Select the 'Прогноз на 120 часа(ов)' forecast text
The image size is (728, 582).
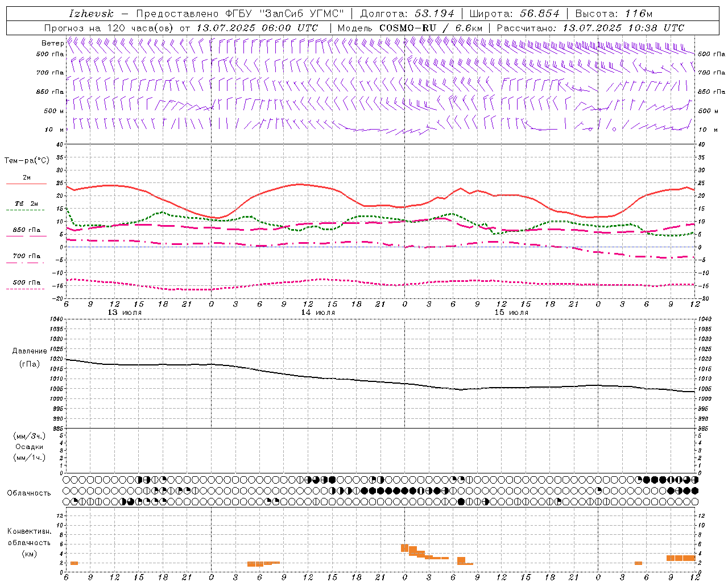click(109, 28)
